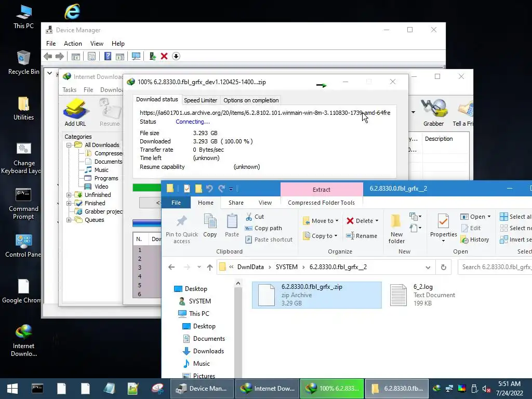Expand the Finished category in IDM

pos(69,203)
